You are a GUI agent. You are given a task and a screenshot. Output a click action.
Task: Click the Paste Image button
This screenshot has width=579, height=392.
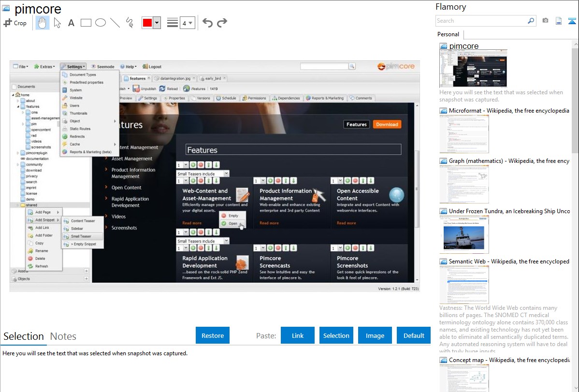[x=375, y=335]
